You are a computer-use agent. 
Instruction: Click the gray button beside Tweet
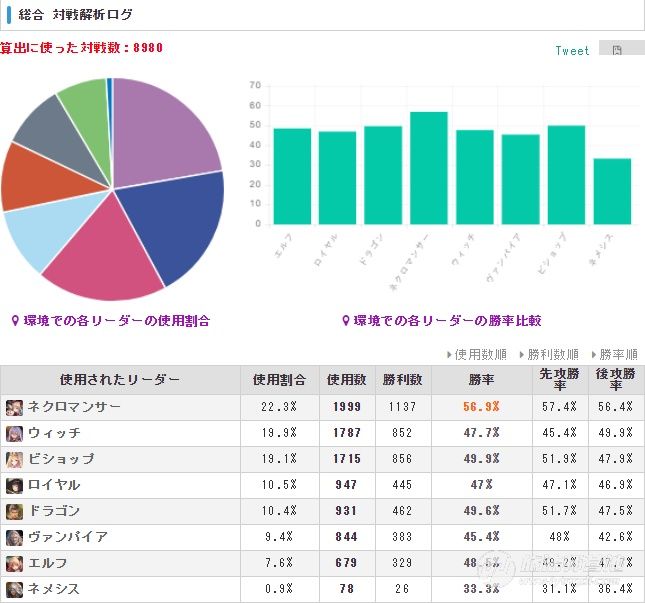622,48
